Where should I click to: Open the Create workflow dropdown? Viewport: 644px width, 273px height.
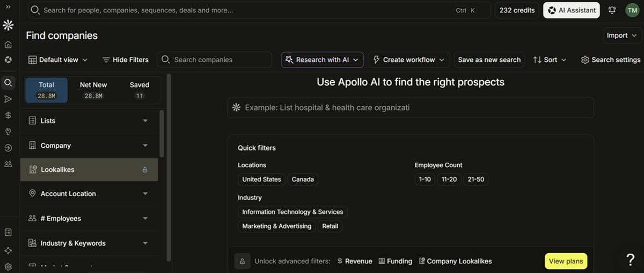(x=409, y=60)
